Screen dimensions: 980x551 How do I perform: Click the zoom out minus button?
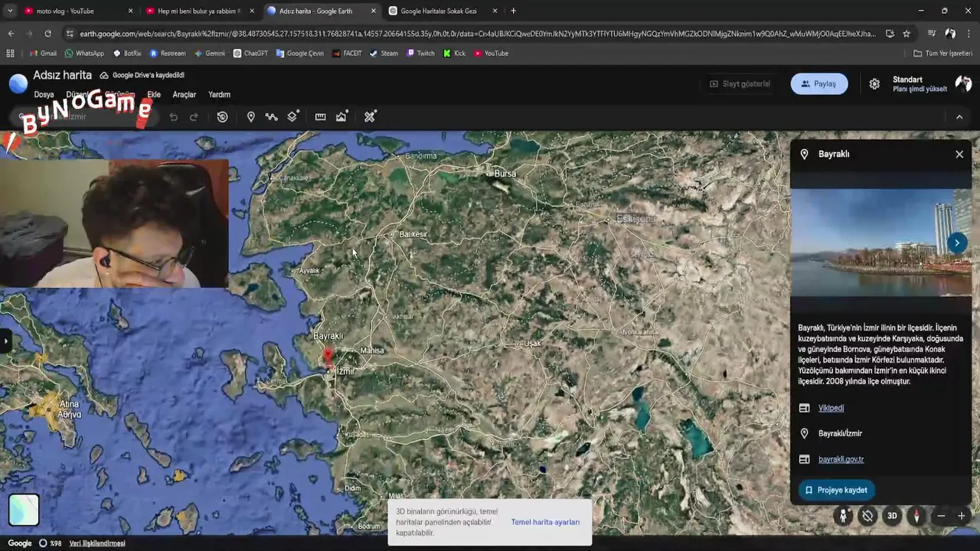[941, 516]
